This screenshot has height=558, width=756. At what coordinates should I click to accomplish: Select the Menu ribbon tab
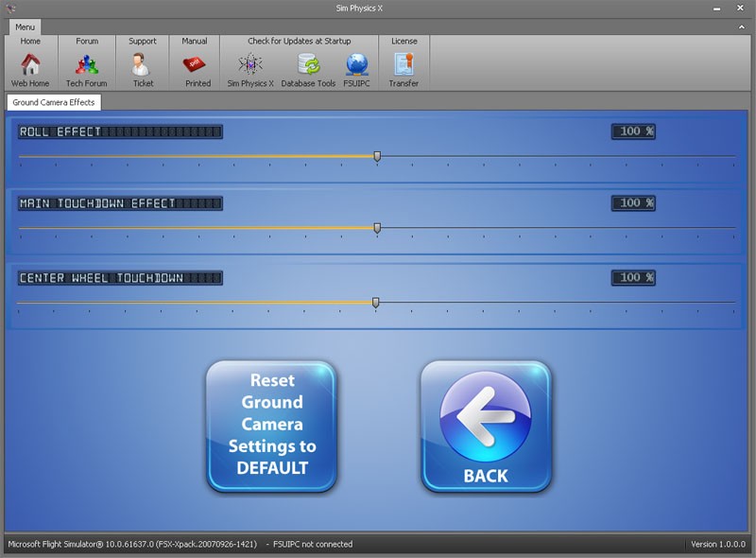25,27
